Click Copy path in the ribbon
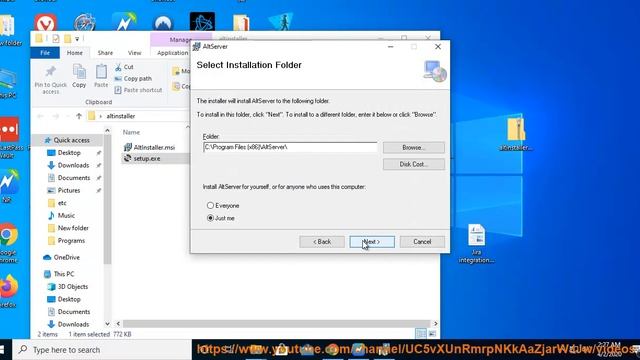The width and height of the screenshot is (640, 360). 133,78
